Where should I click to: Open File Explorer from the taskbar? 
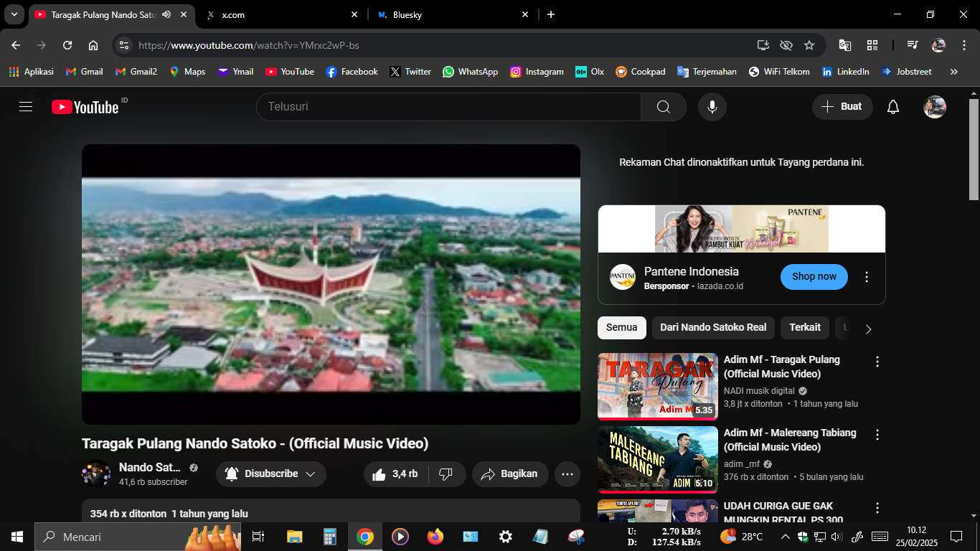(294, 537)
